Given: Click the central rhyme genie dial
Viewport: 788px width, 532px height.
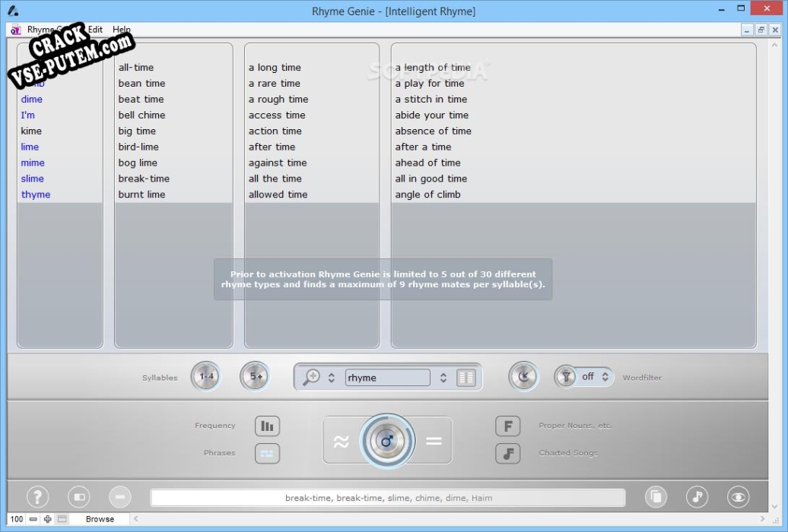Looking at the screenshot, I should [x=387, y=441].
